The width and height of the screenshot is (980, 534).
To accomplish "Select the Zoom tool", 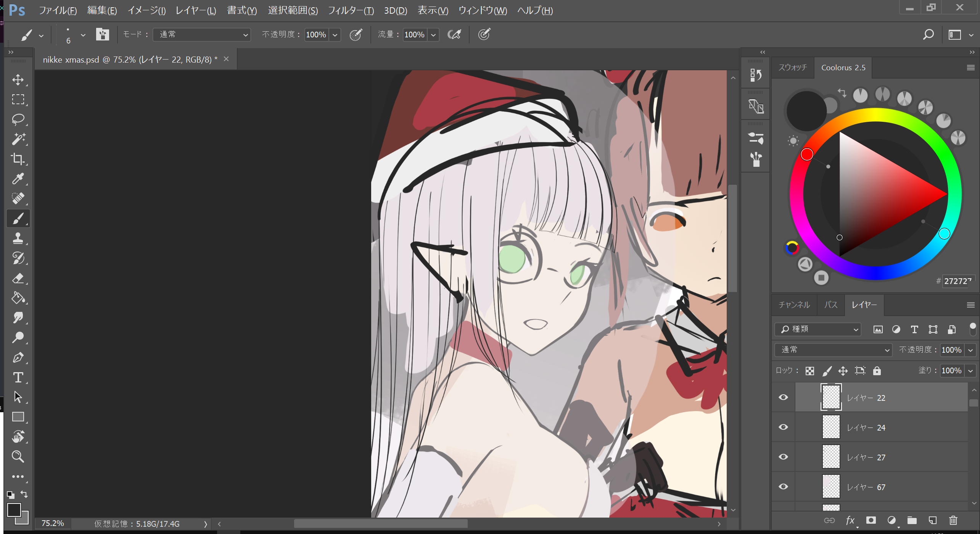I will pyautogui.click(x=18, y=457).
